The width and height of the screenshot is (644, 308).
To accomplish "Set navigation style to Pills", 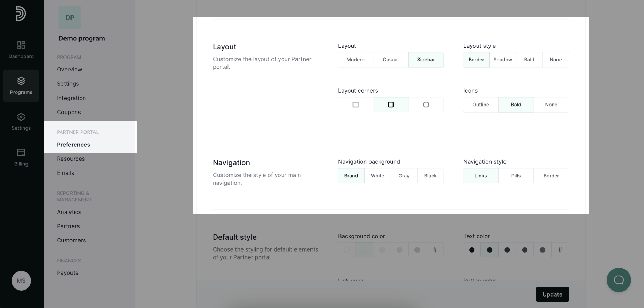I will click(x=516, y=176).
